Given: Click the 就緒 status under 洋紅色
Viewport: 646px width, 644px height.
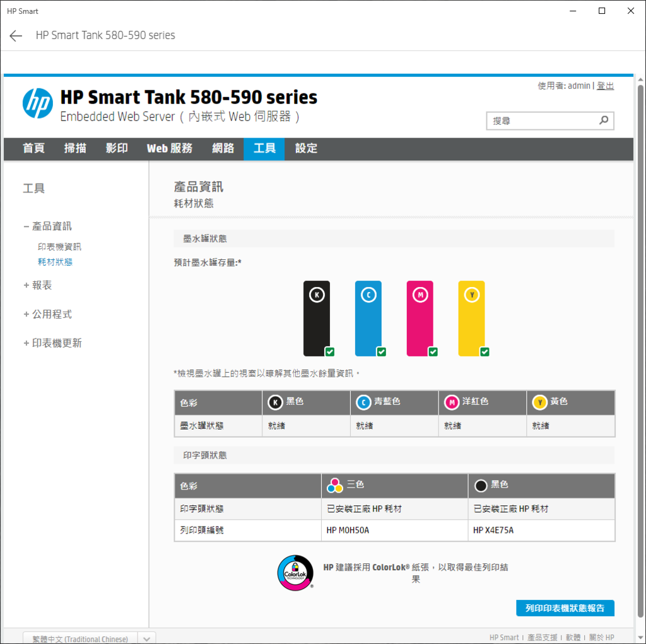Looking at the screenshot, I should click(453, 426).
